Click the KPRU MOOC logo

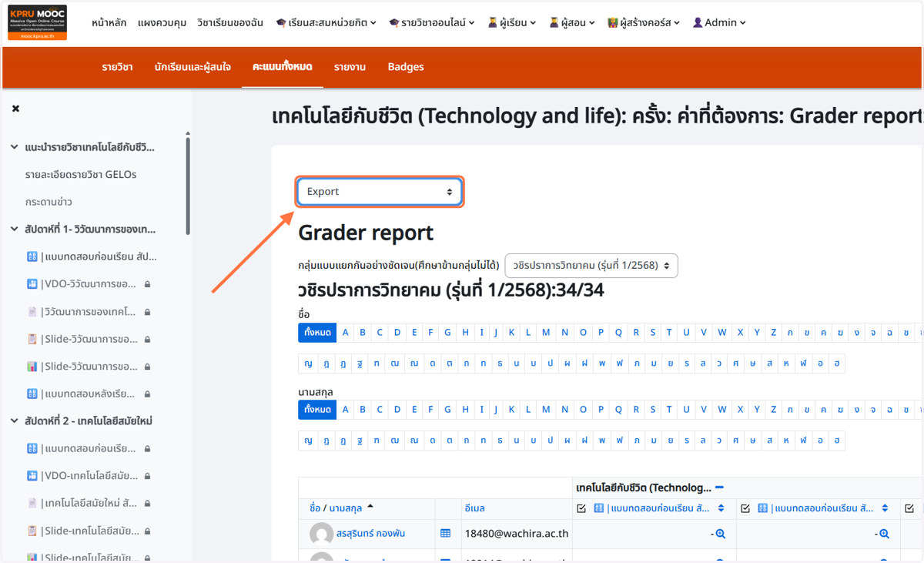[x=38, y=22]
